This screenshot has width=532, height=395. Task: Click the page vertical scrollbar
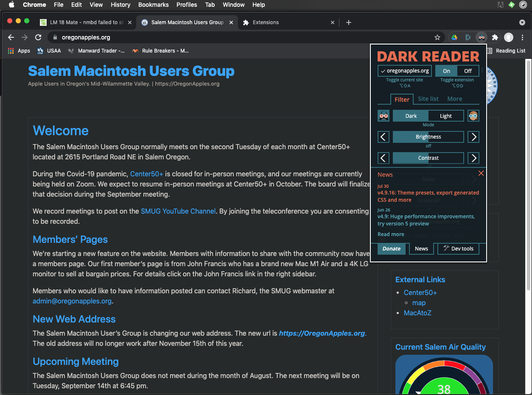[x=528, y=175]
